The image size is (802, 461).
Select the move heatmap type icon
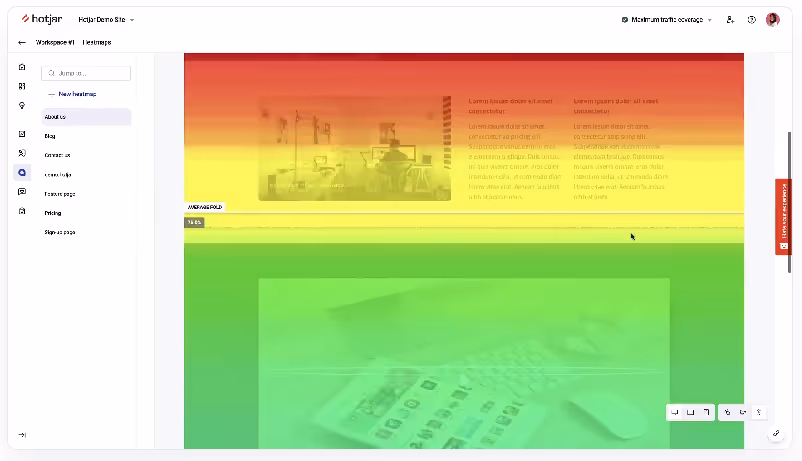click(743, 412)
